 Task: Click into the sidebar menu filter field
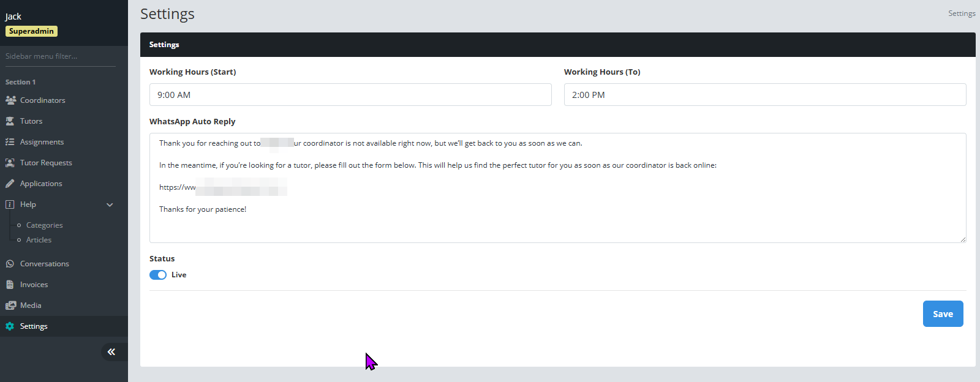click(60, 56)
